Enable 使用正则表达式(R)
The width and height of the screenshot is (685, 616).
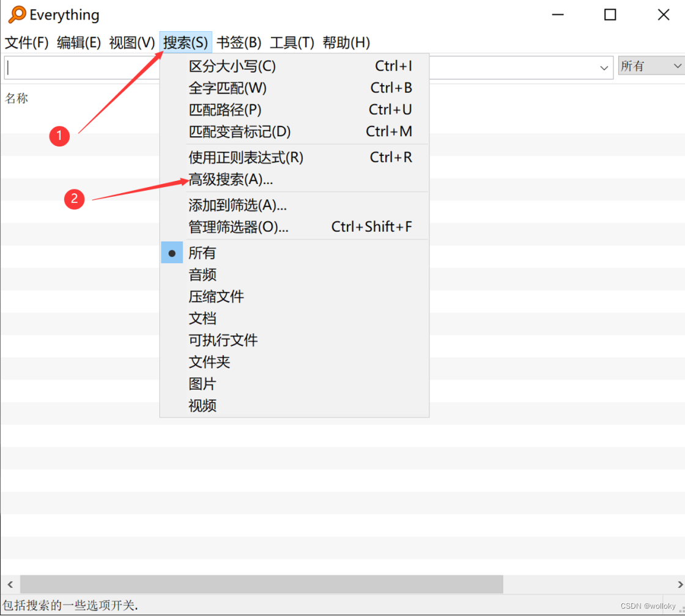coord(294,157)
